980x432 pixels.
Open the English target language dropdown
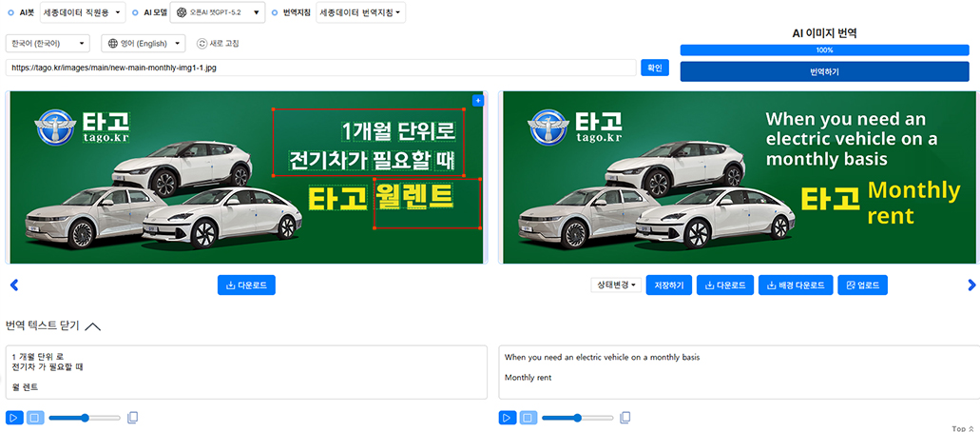144,43
